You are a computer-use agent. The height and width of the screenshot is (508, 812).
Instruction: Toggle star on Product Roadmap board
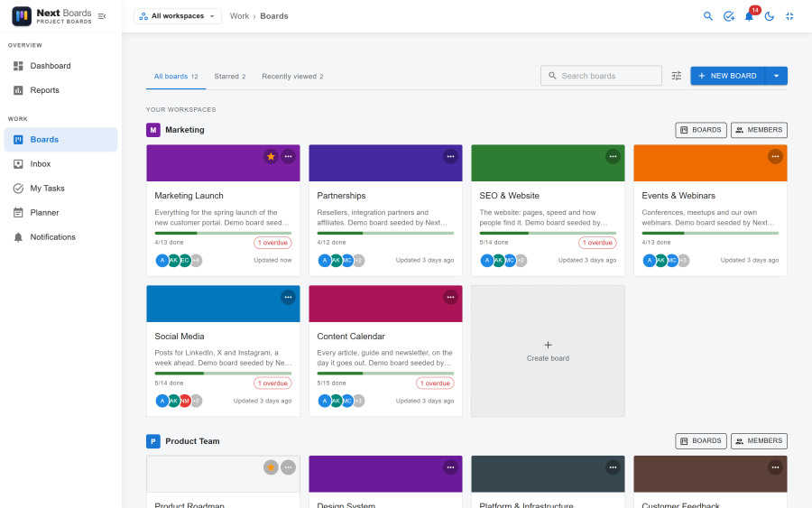pos(271,467)
